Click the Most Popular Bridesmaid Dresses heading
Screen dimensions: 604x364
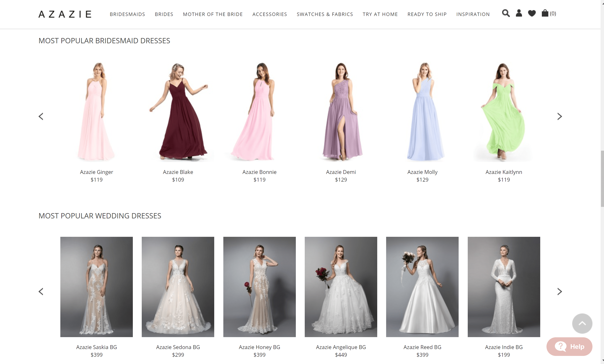(x=104, y=41)
